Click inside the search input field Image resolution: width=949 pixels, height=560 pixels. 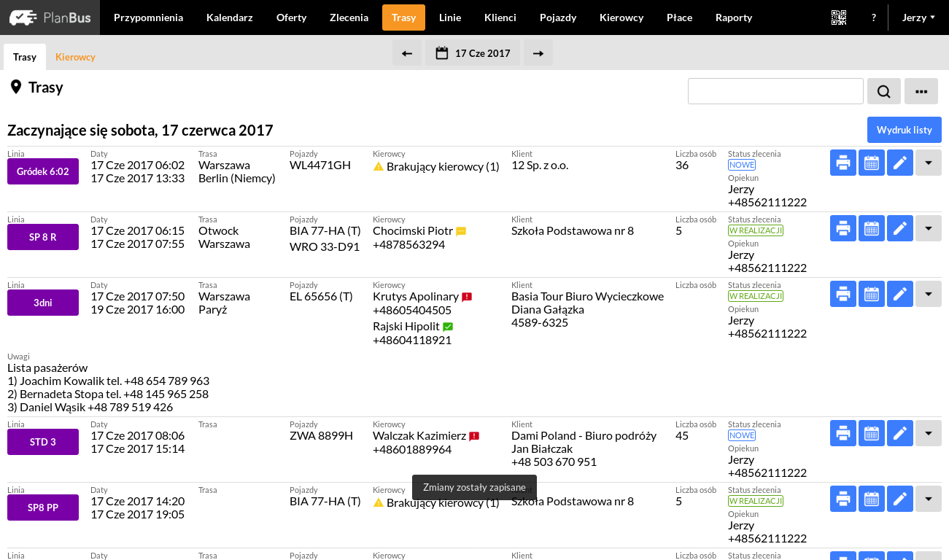775,91
